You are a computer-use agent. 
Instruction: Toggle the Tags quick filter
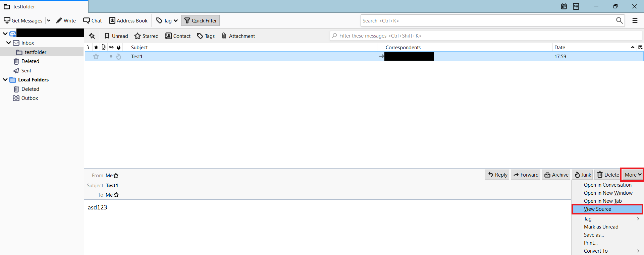[206, 36]
